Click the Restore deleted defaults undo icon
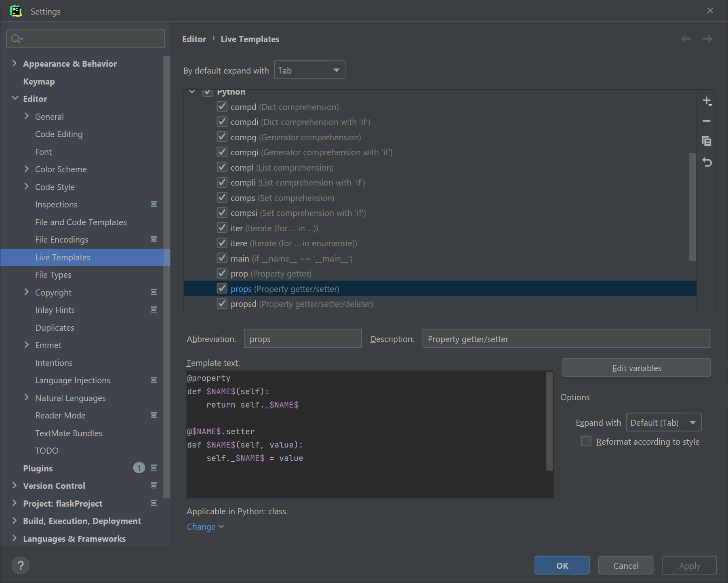This screenshot has height=583, width=728. coord(707,162)
